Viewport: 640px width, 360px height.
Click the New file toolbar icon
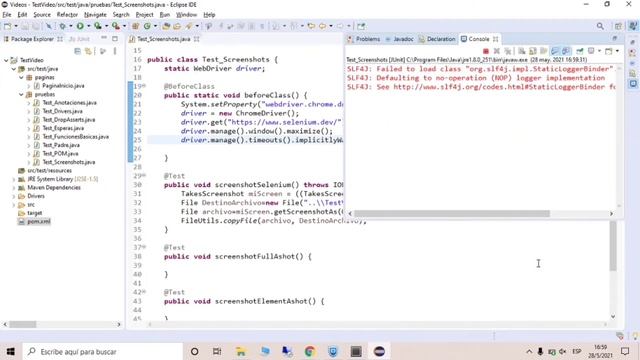coord(7,26)
